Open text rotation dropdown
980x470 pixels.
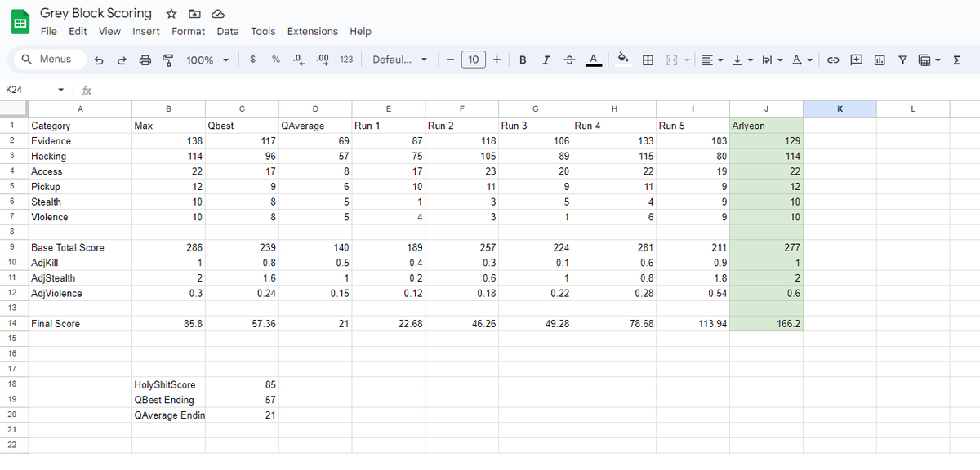[802, 60]
